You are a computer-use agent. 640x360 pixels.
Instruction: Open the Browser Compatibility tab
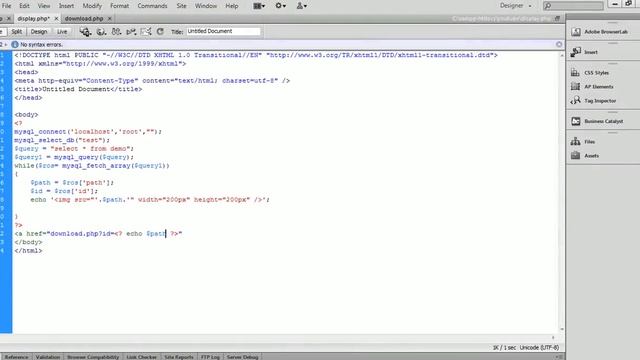coord(93,357)
